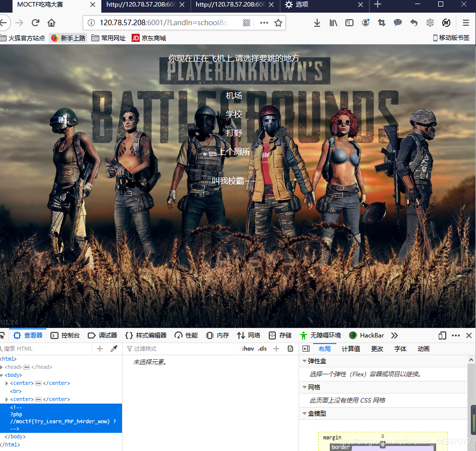Open the Firefox account avatar icon
The image size is (476, 451).
pos(366,23)
